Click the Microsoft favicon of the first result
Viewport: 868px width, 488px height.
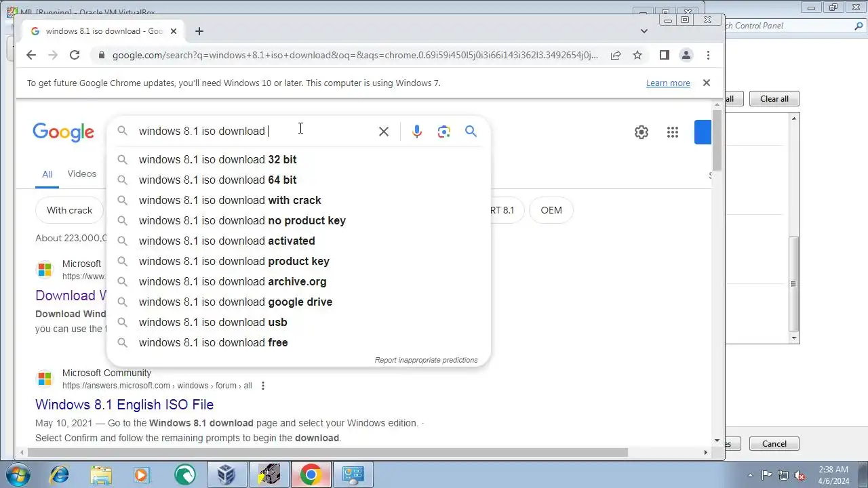[45, 270]
